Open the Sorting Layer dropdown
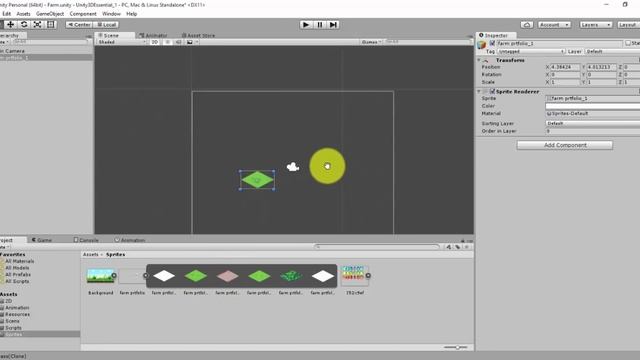The height and width of the screenshot is (360, 640). click(593, 123)
